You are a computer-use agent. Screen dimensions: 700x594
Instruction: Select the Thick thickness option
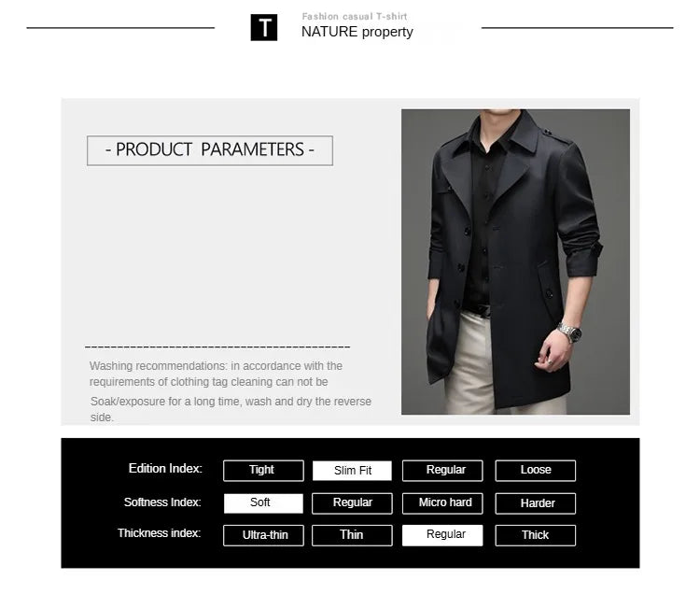pyautogui.click(x=536, y=535)
